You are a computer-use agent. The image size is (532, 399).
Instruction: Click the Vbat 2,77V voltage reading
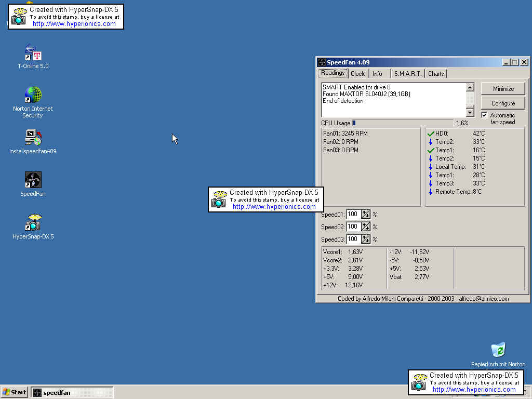409,277
